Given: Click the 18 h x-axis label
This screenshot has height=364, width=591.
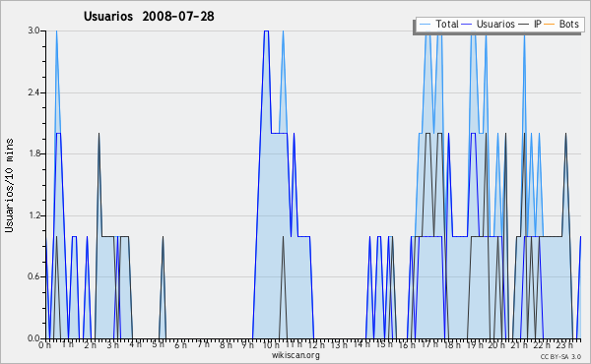Looking at the screenshot, I should [452, 345].
